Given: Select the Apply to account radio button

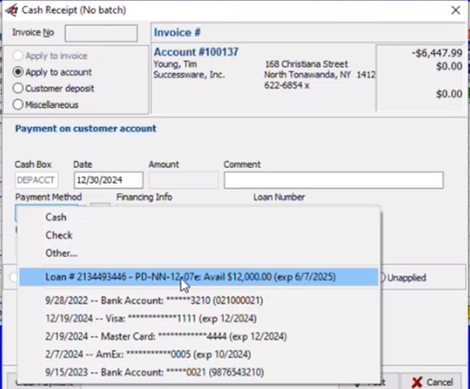Looking at the screenshot, I should coord(18,72).
